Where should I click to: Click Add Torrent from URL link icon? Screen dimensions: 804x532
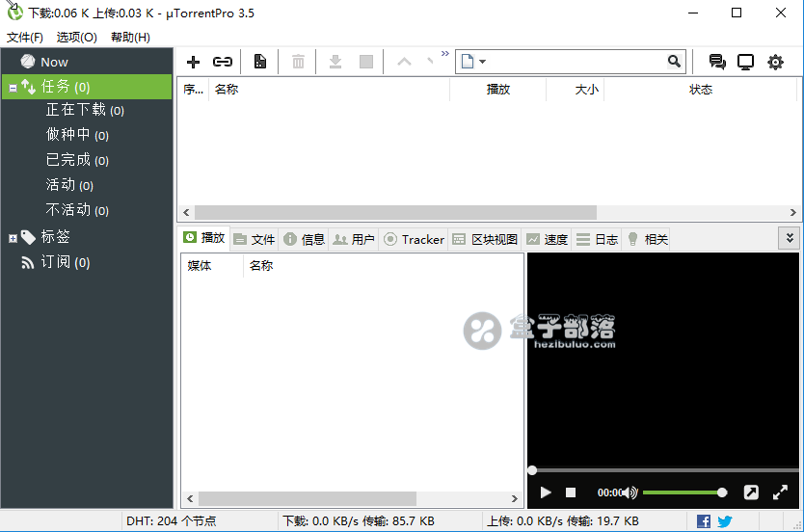pos(223,62)
